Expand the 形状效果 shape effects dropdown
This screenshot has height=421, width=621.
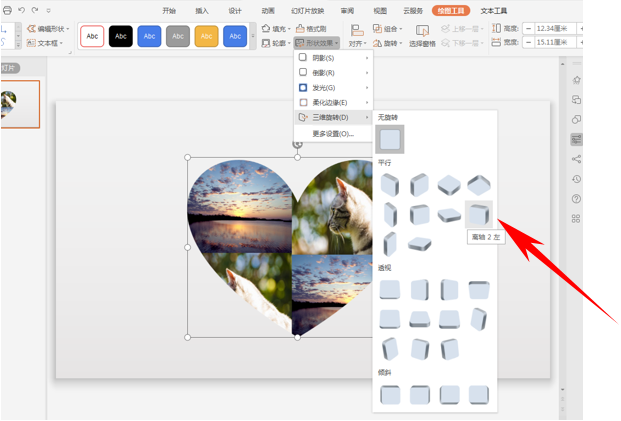tap(318, 43)
